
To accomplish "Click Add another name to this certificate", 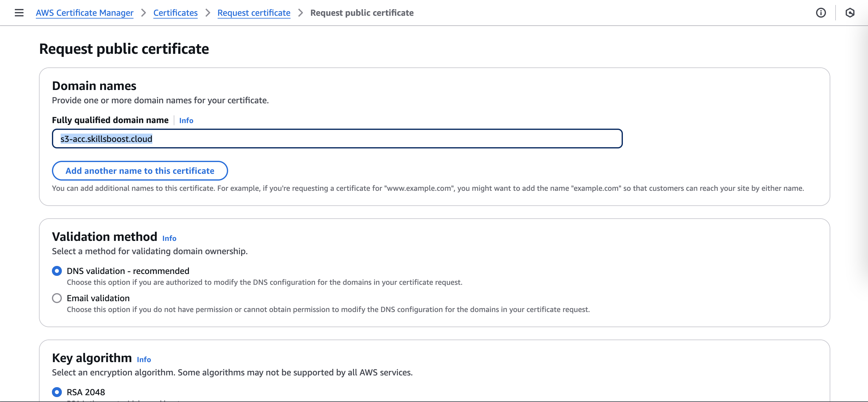I will point(140,171).
